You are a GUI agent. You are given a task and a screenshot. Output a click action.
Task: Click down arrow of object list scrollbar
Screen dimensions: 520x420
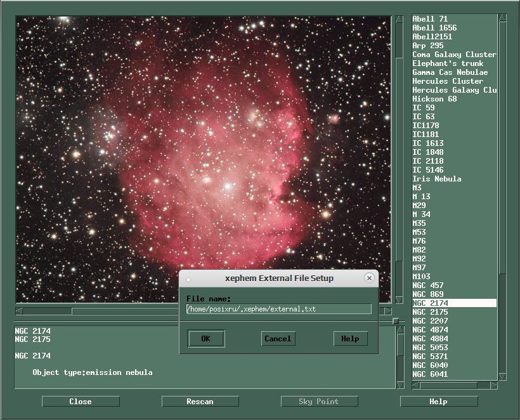point(502,376)
